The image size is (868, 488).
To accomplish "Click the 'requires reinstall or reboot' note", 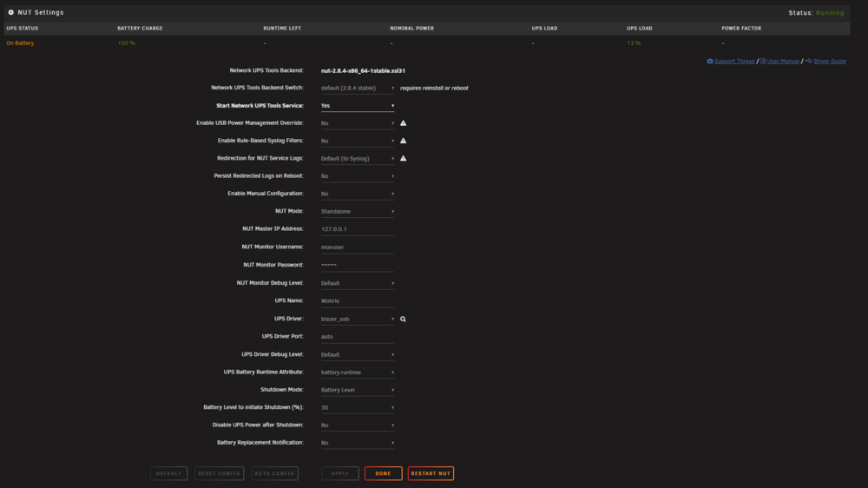I will click(434, 88).
